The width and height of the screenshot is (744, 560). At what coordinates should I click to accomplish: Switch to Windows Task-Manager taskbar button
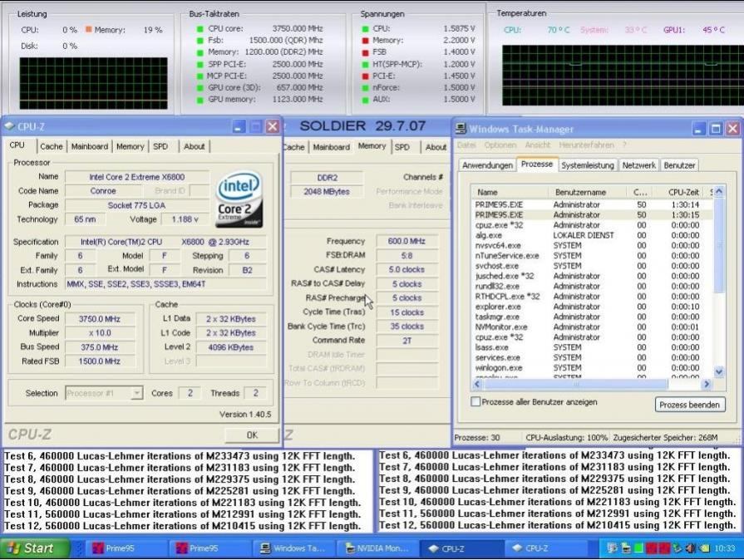click(293, 548)
